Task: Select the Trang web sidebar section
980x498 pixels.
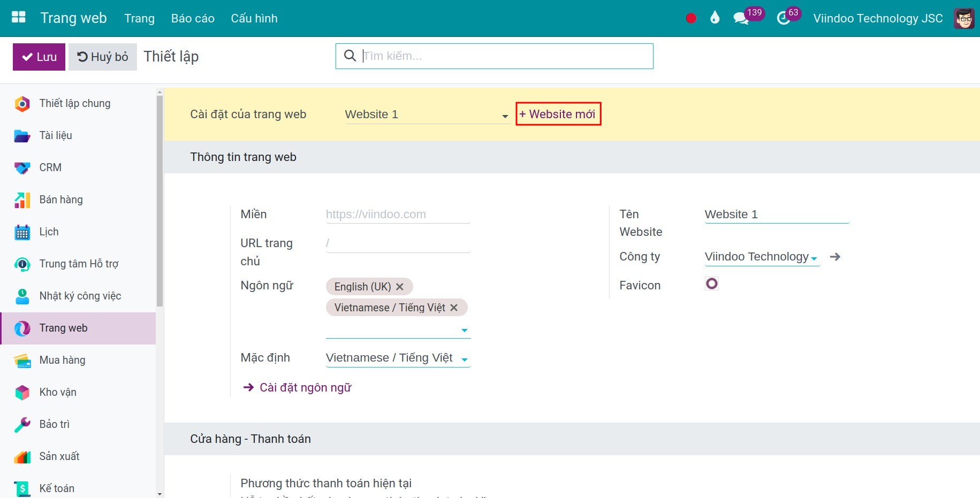Action: (78, 328)
